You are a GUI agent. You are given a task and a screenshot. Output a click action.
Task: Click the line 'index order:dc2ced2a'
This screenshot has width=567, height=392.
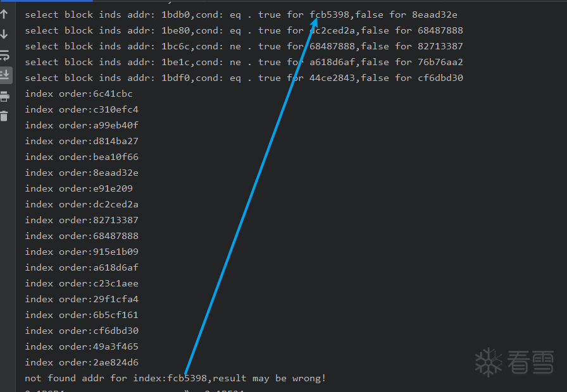(82, 204)
